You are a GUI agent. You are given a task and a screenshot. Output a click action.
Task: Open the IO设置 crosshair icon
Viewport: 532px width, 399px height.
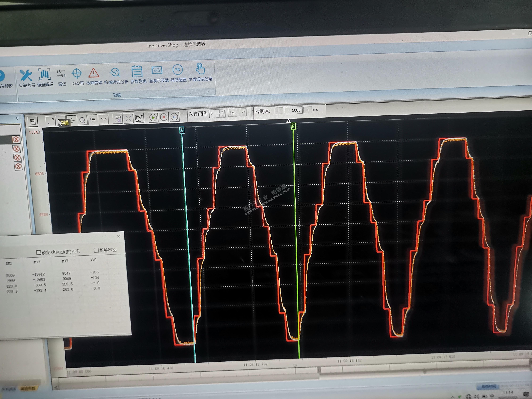coord(77,73)
